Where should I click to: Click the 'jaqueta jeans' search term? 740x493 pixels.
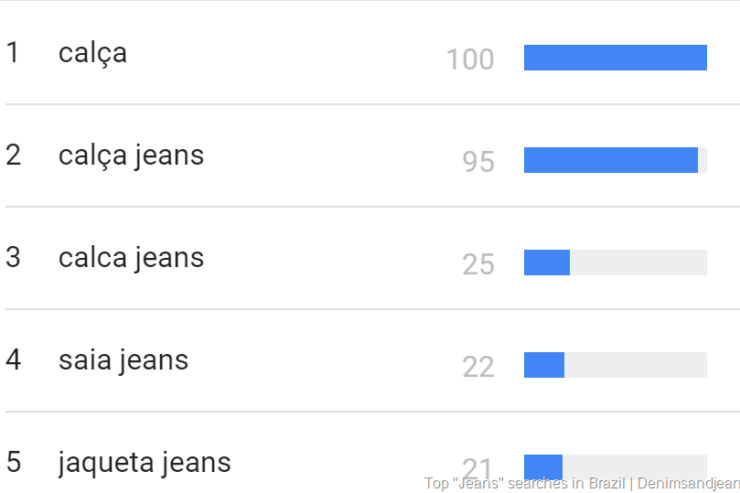(x=144, y=463)
